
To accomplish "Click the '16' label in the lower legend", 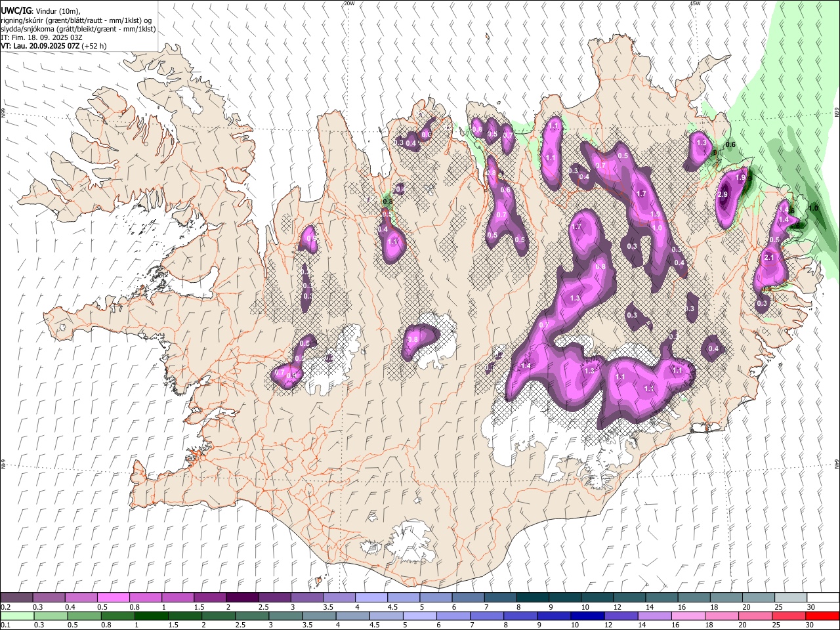I will click(677, 625).
